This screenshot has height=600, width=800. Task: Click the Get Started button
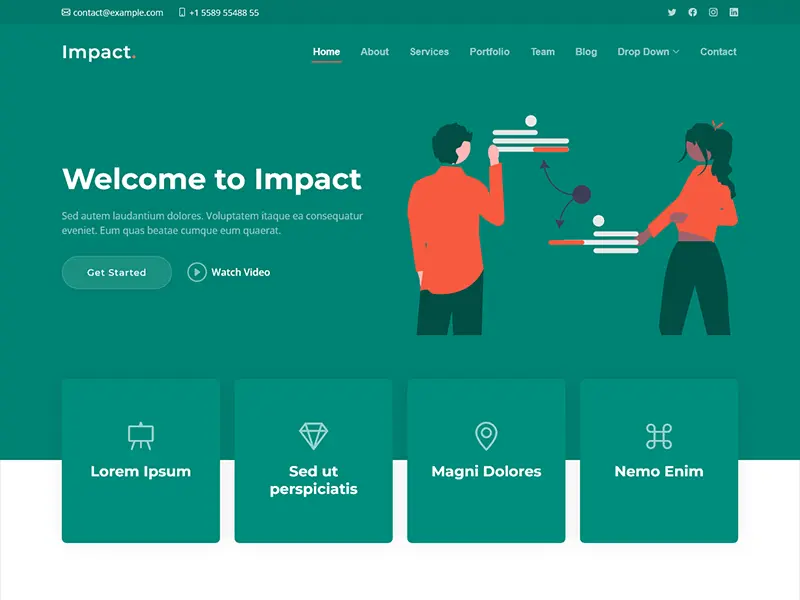pos(116,272)
